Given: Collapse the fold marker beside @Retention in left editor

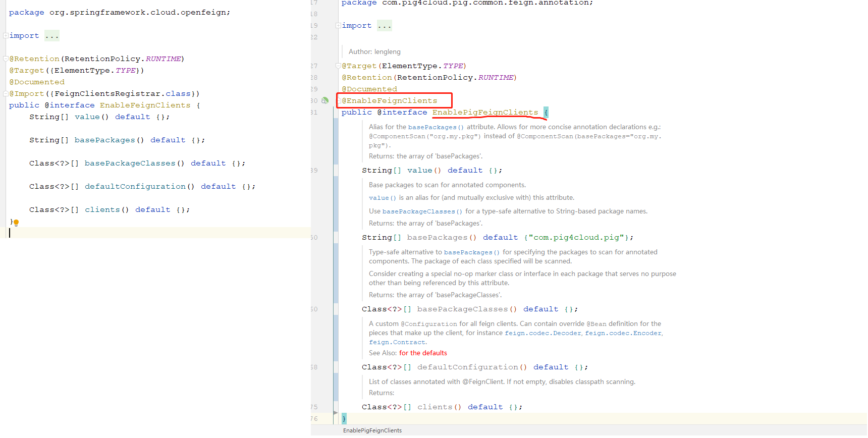Looking at the screenshot, I should 6,59.
